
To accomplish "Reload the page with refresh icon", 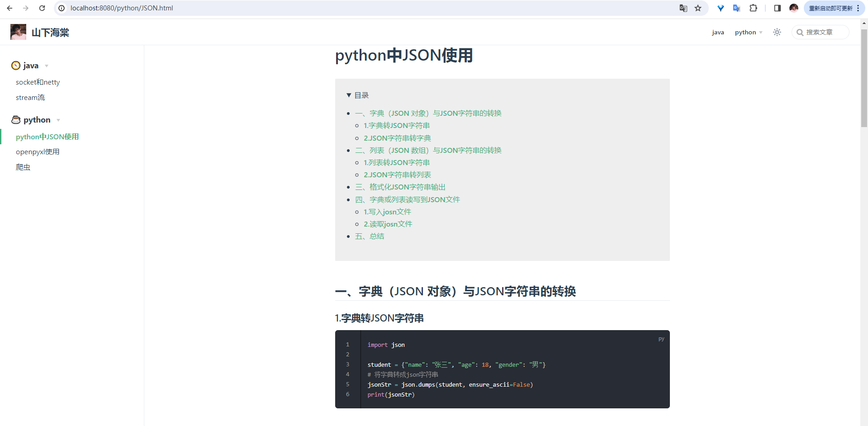I will click(x=42, y=8).
